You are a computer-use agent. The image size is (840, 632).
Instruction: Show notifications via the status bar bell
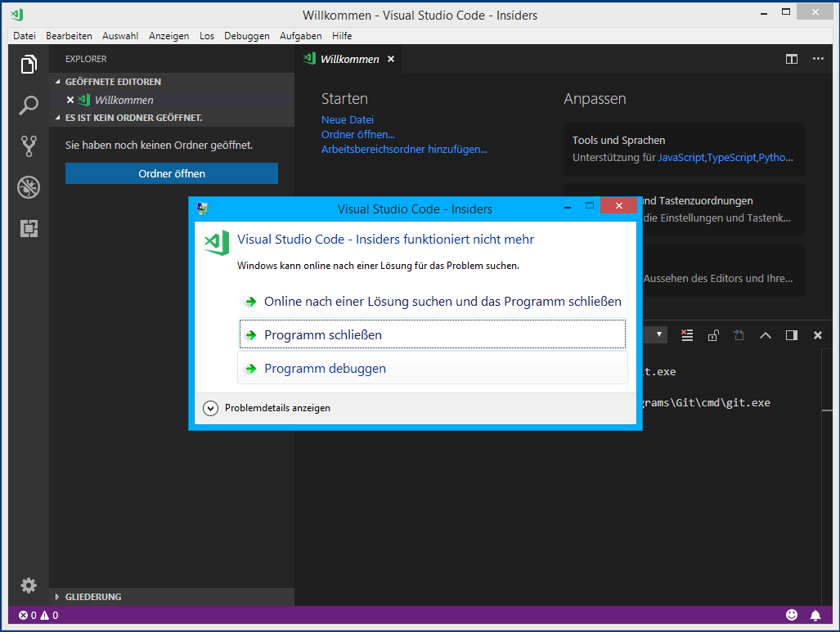815,615
